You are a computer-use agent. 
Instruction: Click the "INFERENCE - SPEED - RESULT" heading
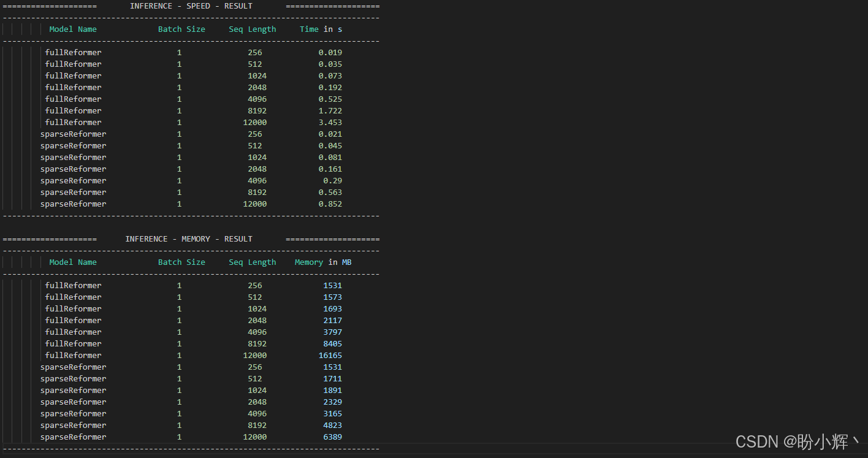pos(191,6)
